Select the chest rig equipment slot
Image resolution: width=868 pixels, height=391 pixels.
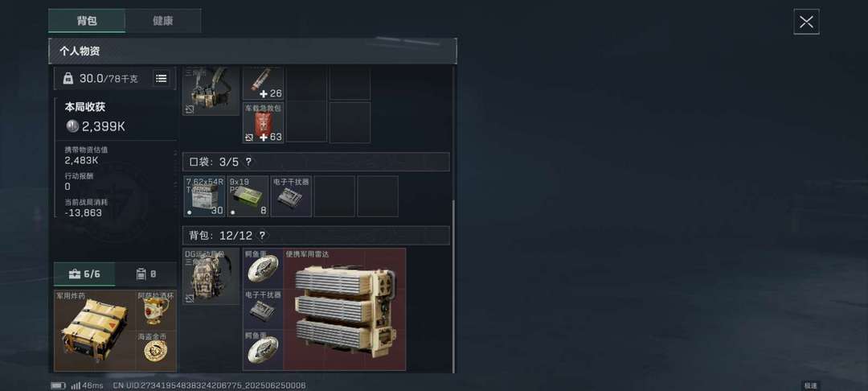[x=211, y=91]
